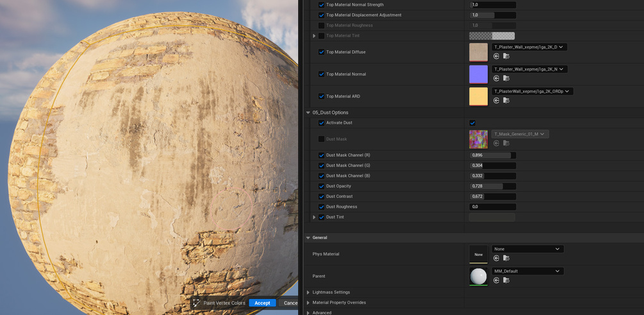
Task: Use selected asset for Top Material Diffuse
Action: click(496, 56)
